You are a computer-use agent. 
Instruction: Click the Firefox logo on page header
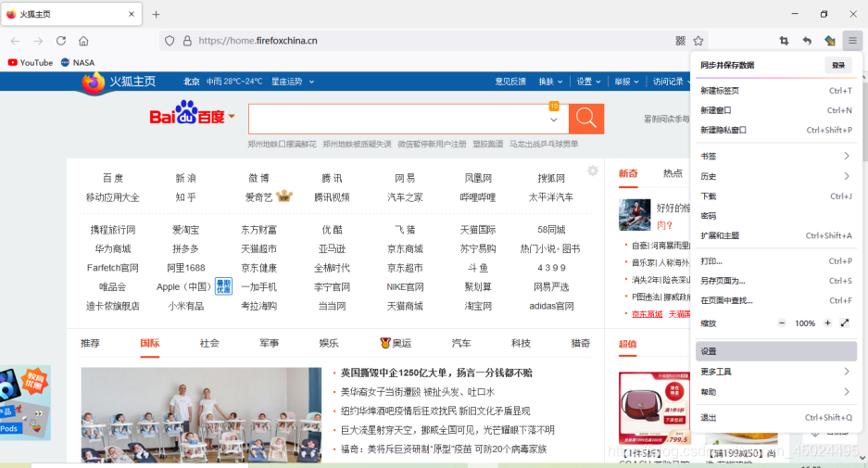click(x=93, y=83)
